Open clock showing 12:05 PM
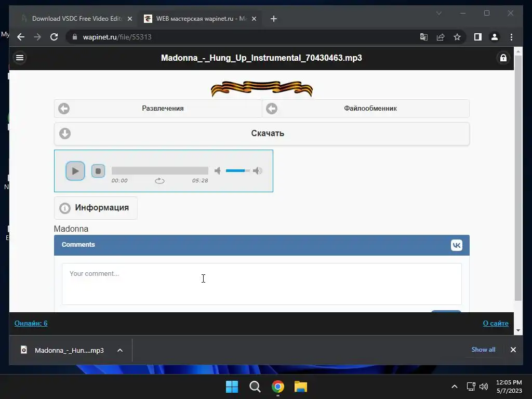Viewport: 532px width, 399px height. point(509,387)
